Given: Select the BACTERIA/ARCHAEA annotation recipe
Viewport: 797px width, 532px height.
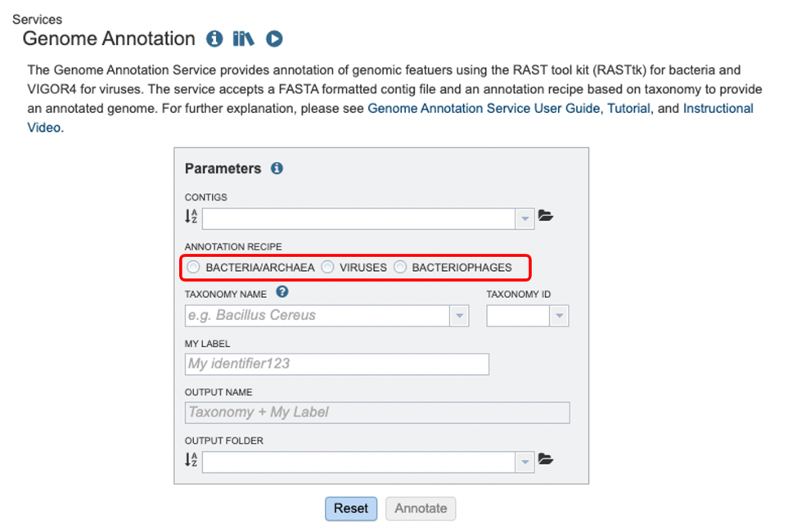Looking at the screenshot, I should click(193, 268).
